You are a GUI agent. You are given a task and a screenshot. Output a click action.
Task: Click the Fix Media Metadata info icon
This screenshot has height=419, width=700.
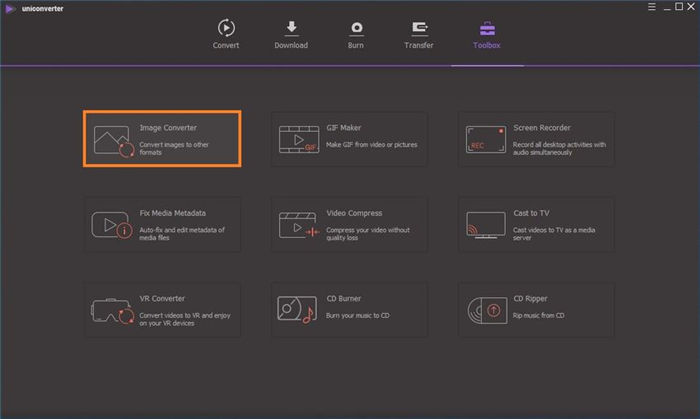tap(112, 225)
